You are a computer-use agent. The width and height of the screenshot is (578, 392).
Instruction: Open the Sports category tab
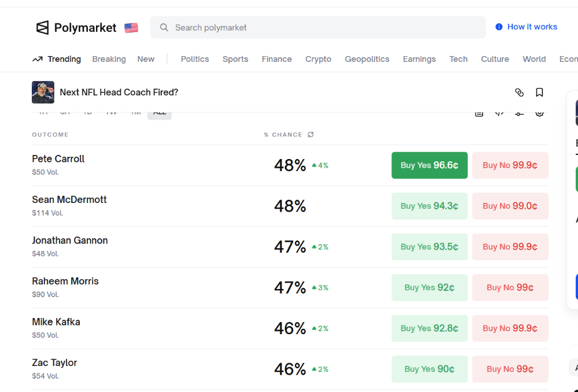[x=235, y=59]
